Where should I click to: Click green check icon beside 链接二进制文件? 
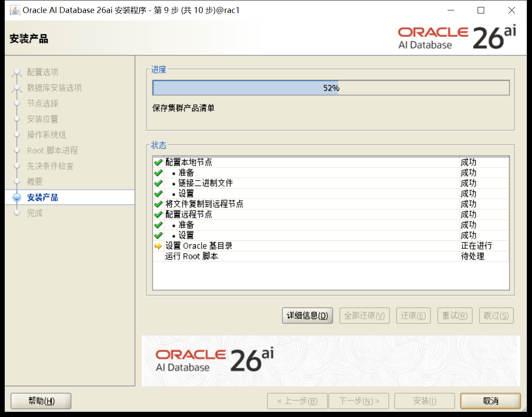point(158,183)
